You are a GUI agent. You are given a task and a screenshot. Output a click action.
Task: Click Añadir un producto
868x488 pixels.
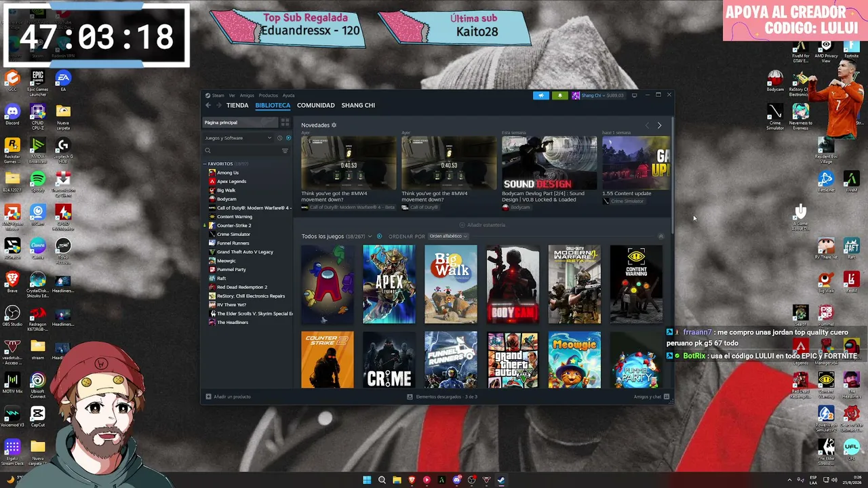coord(229,396)
